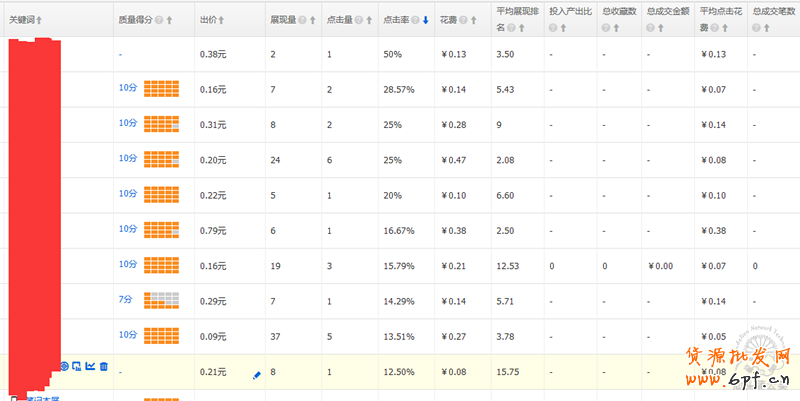Click the target icon in the highlighted row
800x401 pixels.
pyautogui.click(x=64, y=367)
